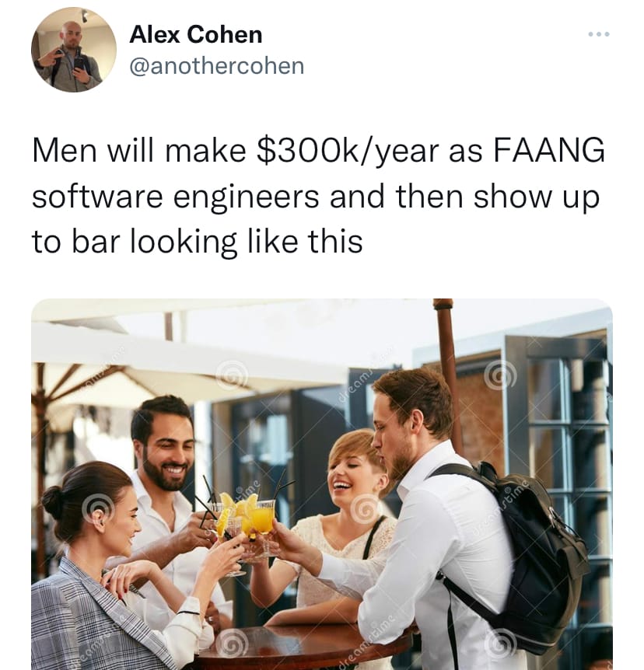Click the spiral watermark beside the bun-haired woman
The width and height of the screenshot is (644, 670).
click(98, 508)
